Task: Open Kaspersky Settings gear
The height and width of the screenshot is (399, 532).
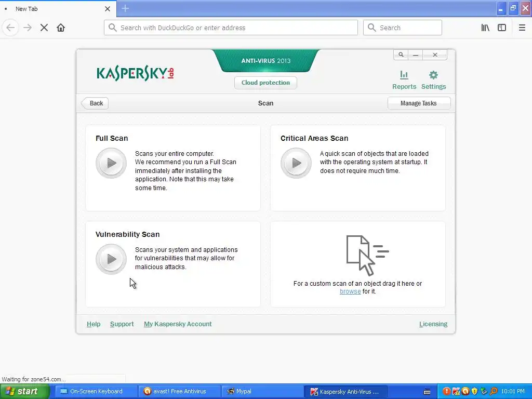Action: coord(434,80)
